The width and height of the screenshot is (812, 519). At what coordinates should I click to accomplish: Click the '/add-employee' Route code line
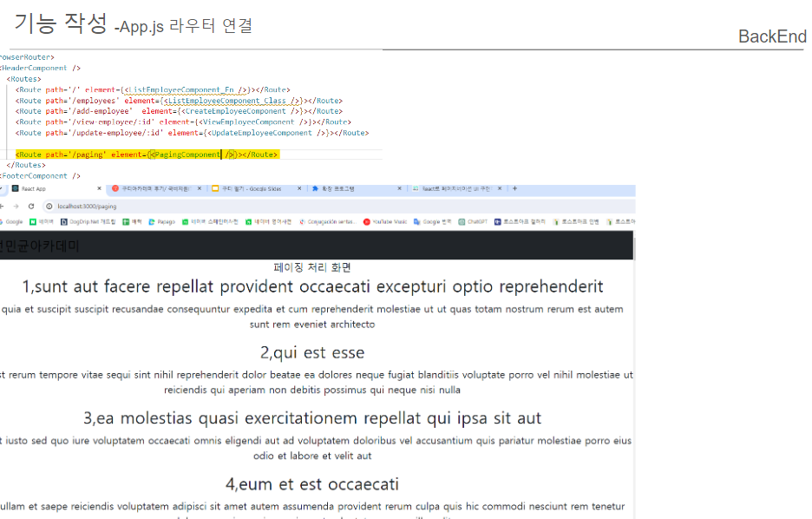pos(180,111)
